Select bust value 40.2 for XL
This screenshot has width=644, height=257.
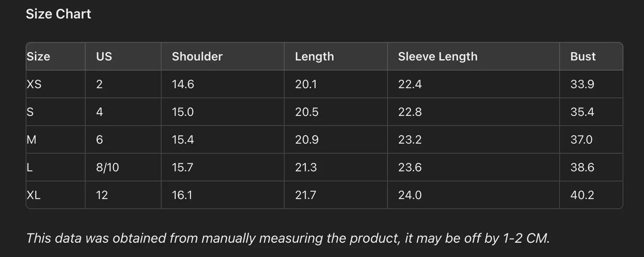[x=582, y=195]
